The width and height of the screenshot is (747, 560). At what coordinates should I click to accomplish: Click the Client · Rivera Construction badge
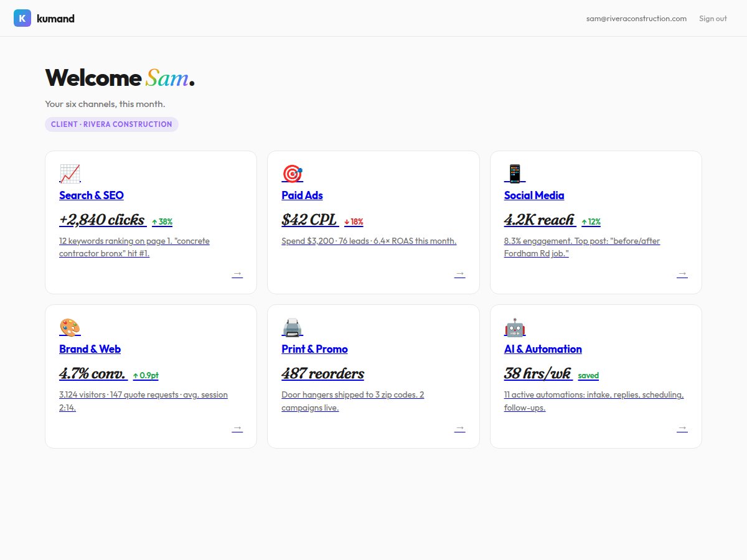(111, 124)
